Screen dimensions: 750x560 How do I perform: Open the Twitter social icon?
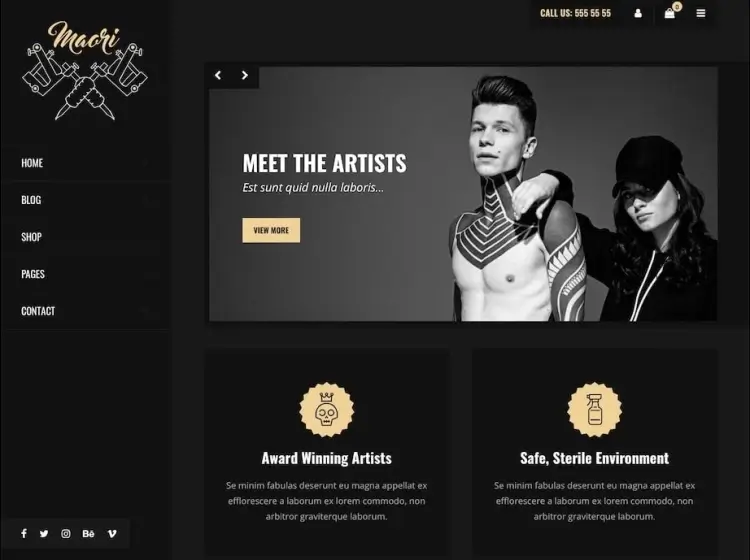pos(44,534)
